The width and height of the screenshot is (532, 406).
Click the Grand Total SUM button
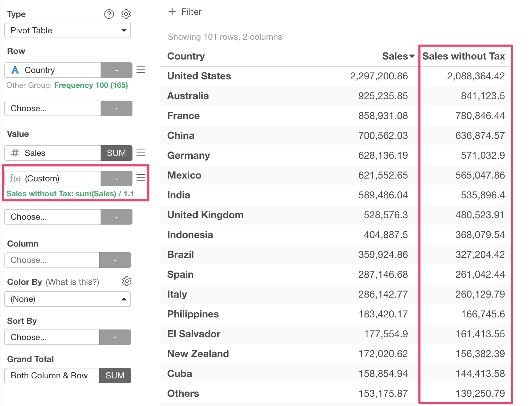click(115, 376)
